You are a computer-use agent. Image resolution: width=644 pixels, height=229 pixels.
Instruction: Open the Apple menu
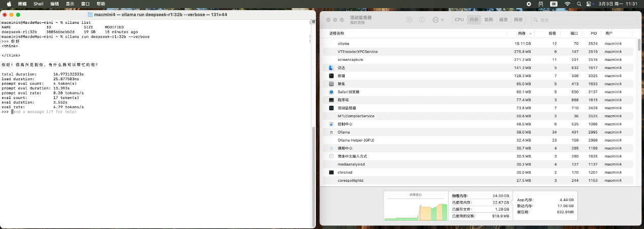9,4
